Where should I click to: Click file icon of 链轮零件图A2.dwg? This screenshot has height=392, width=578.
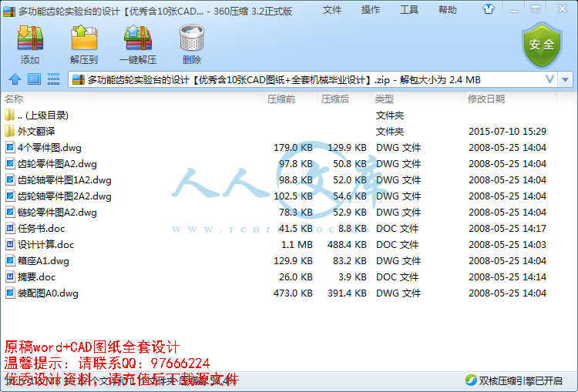point(10,213)
